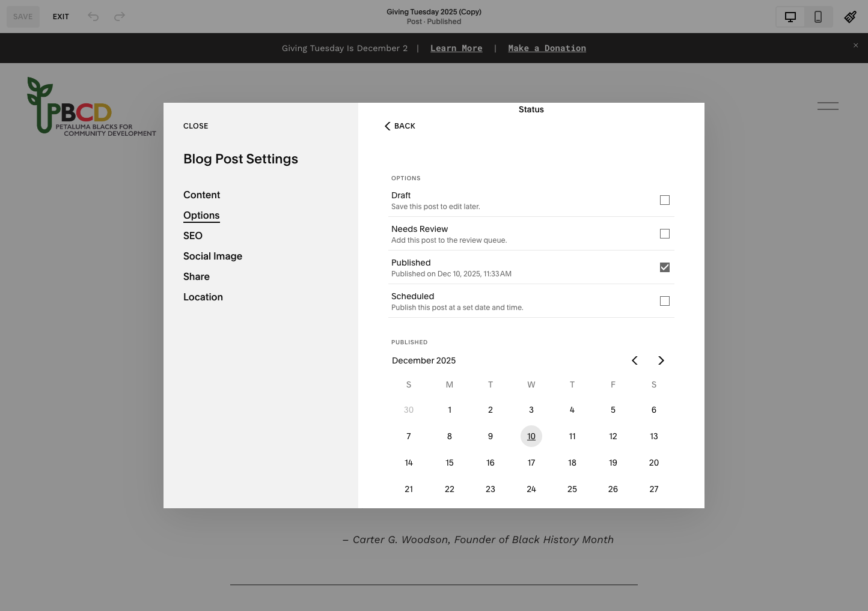Pick December 17 in calendar
Viewport: 868px width, 611px height.
[x=531, y=463]
